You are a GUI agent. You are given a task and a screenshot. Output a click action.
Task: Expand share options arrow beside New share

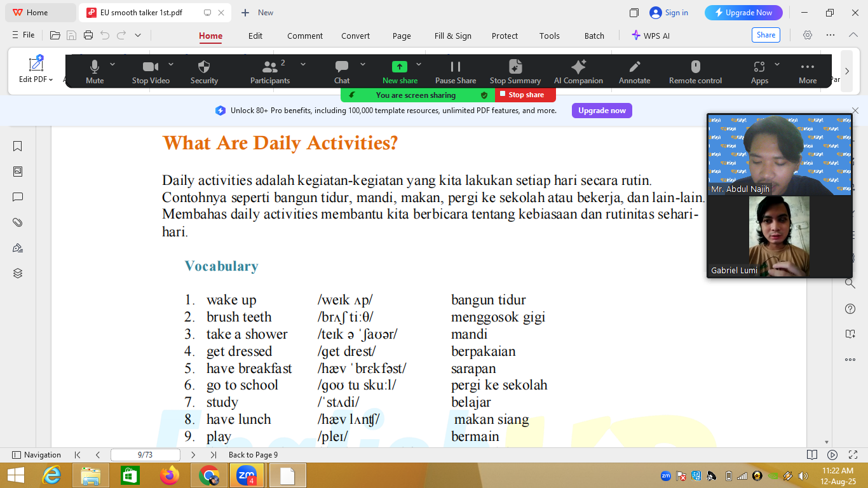click(x=419, y=64)
